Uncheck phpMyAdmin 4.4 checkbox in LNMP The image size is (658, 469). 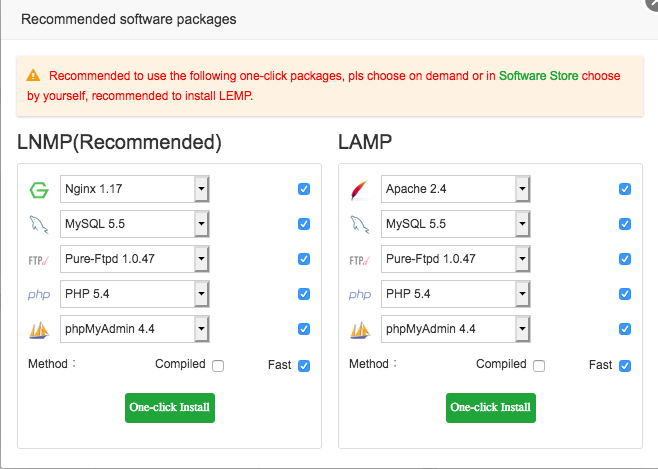coord(304,329)
